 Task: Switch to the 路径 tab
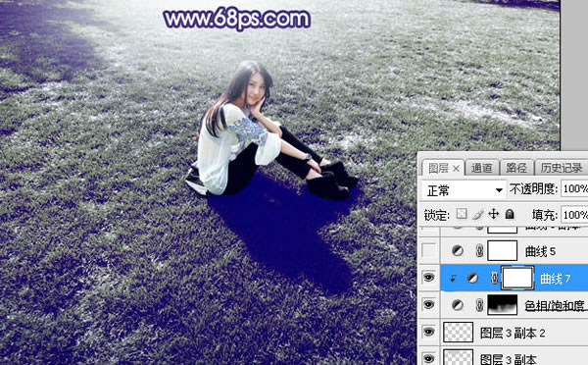click(516, 168)
